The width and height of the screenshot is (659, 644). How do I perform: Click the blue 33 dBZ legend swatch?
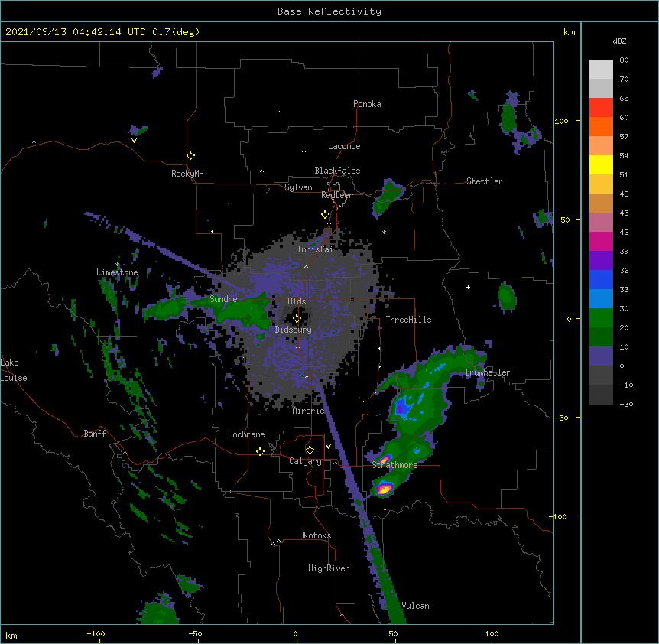(x=601, y=279)
